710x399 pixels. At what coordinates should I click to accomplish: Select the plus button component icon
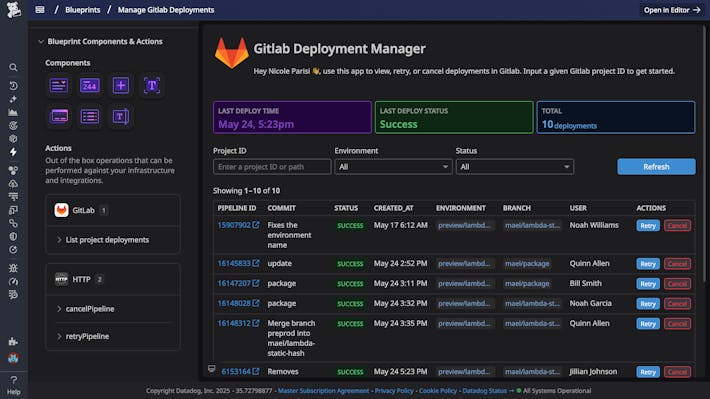tap(120, 85)
